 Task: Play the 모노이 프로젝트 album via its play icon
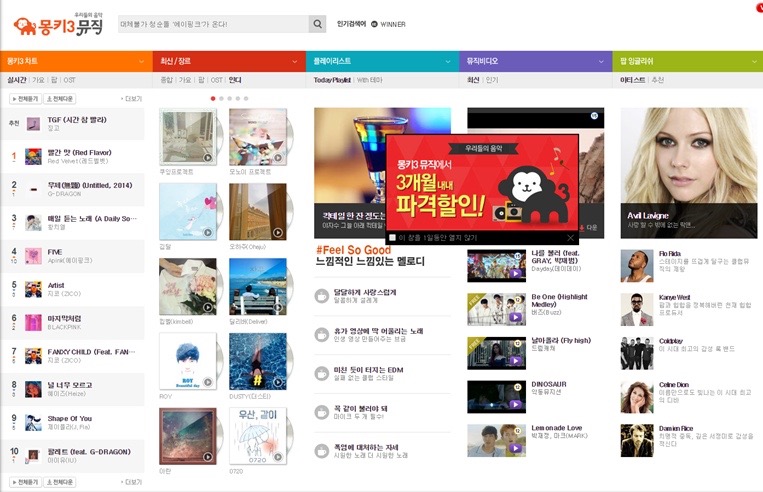click(278, 158)
